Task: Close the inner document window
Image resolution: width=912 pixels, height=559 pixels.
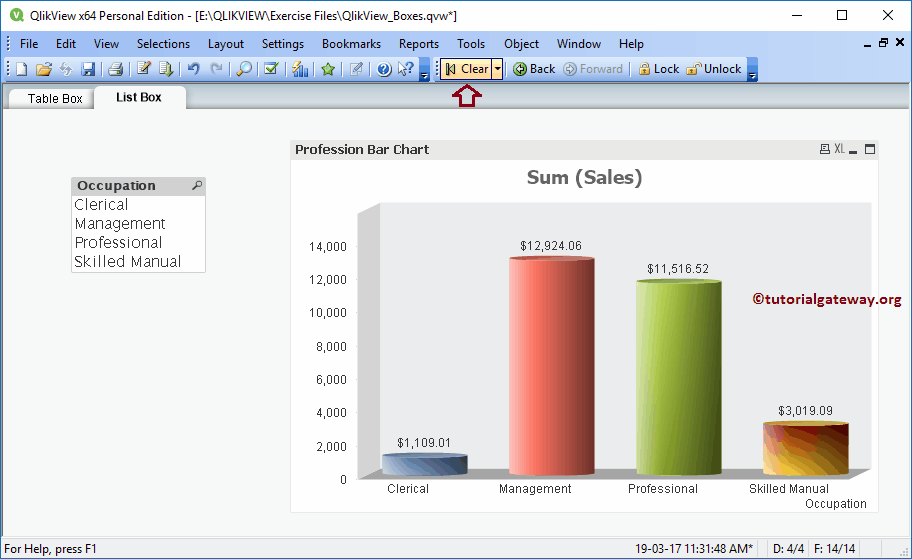Action: [900, 42]
